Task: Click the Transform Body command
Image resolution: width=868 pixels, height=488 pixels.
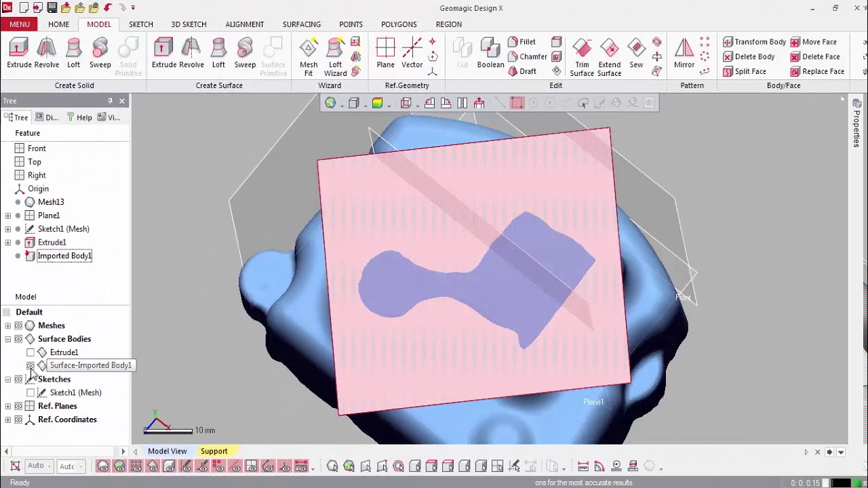Action: pyautogui.click(x=754, y=42)
